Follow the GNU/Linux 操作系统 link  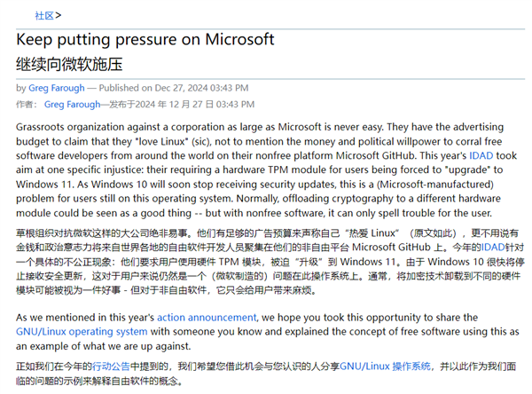(x=387, y=365)
